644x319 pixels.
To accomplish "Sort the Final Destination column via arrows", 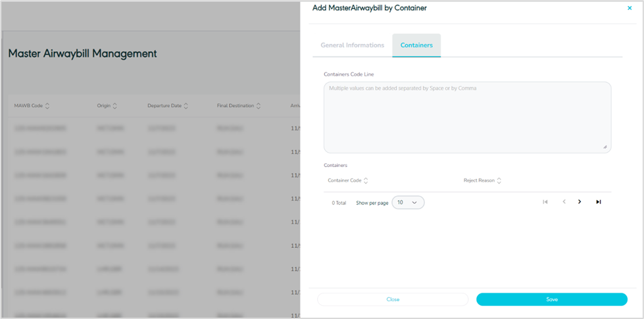I will tap(259, 106).
